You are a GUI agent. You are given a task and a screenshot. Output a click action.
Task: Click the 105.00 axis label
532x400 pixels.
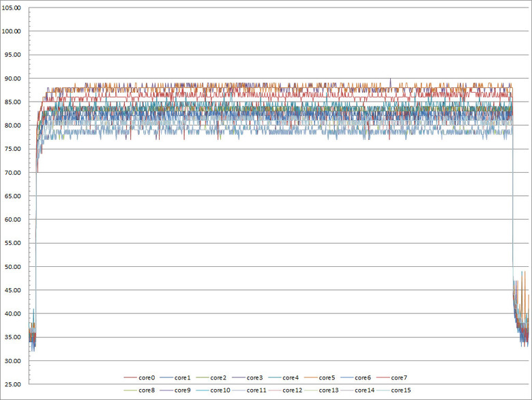pyautogui.click(x=11, y=8)
